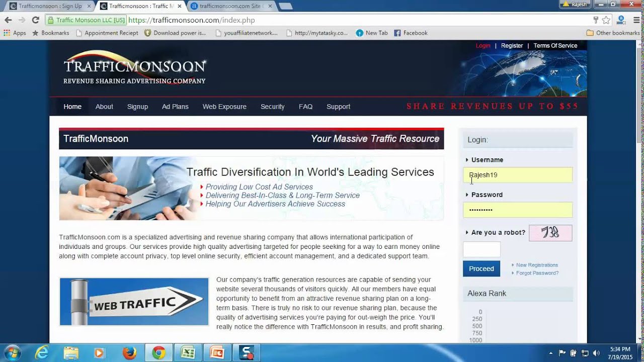Open Terms Of Service link

coord(555,46)
